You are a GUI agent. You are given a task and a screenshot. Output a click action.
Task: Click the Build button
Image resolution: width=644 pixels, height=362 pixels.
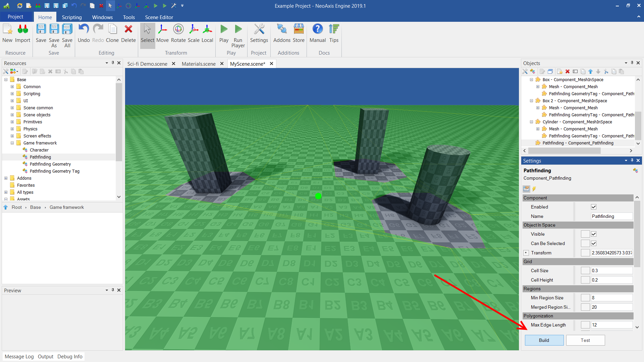pos(544,340)
